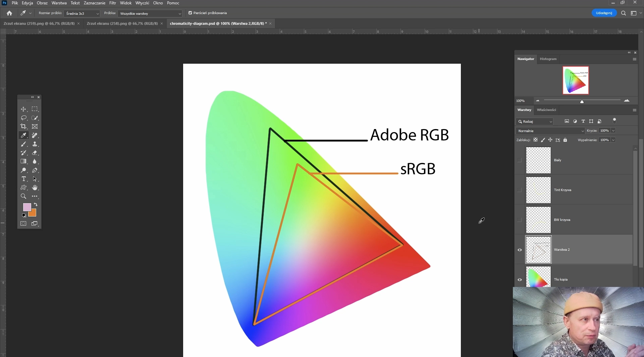Open the Rozmiar próbki dropdown
644x357 pixels.
(82, 13)
